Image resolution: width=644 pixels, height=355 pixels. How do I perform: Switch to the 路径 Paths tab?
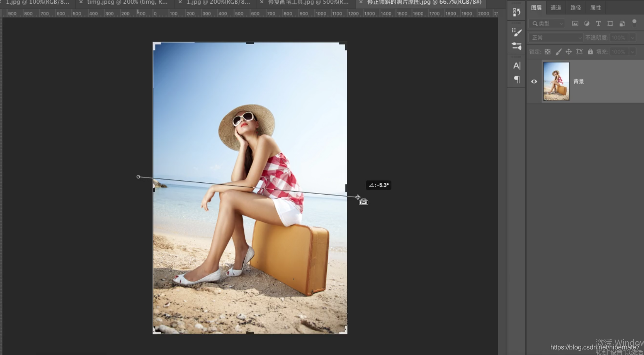576,8
